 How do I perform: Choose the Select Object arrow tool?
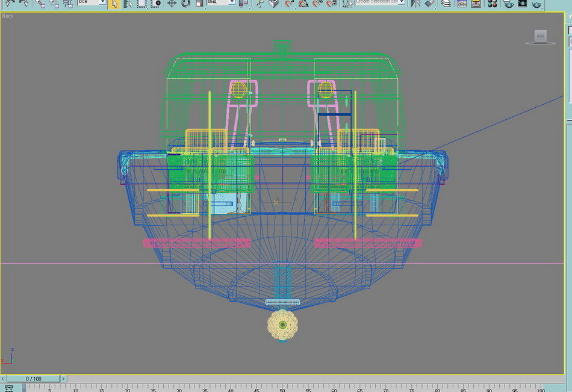[114, 4]
